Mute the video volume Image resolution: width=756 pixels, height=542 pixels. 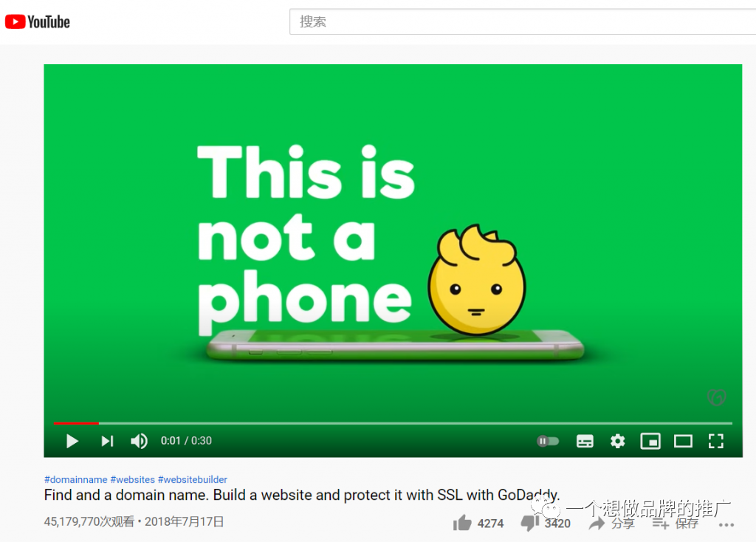(x=140, y=441)
